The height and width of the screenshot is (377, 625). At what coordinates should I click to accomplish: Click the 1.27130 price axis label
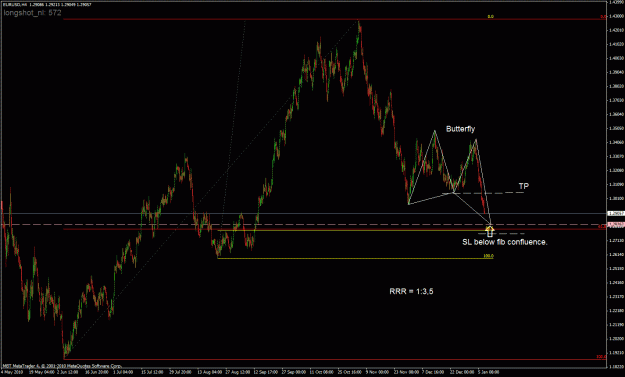click(x=616, y=240)
